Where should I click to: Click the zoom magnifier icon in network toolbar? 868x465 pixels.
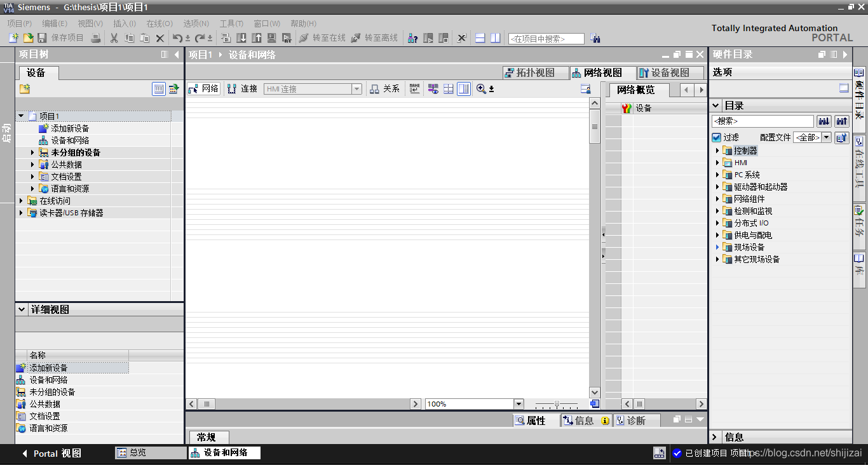click(481, 89)
